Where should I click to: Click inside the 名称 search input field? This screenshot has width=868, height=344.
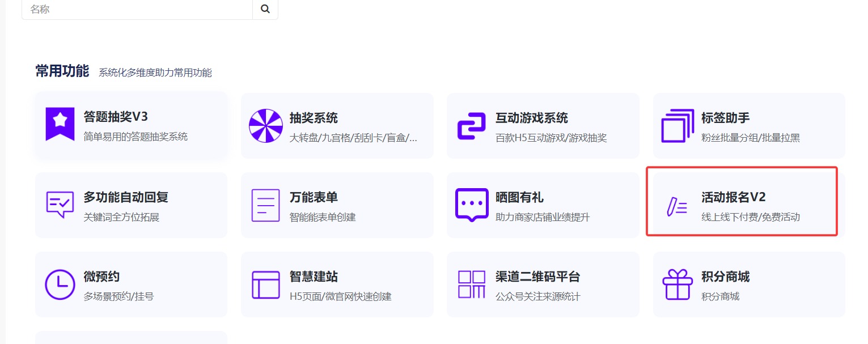pyautogui.click(x=136, y=9)
